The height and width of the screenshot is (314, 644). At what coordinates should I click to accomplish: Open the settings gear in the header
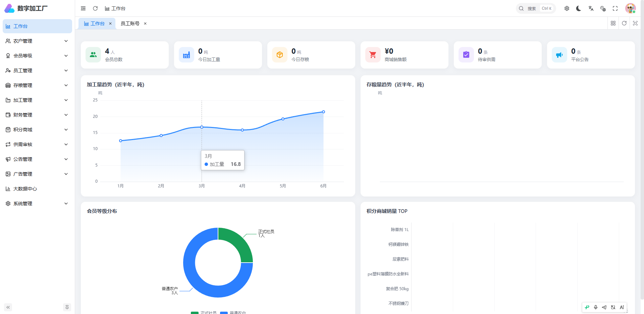tap(567, 8)
